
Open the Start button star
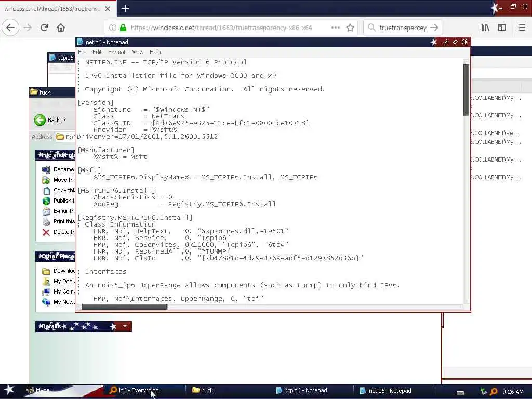tap(9, 390)
